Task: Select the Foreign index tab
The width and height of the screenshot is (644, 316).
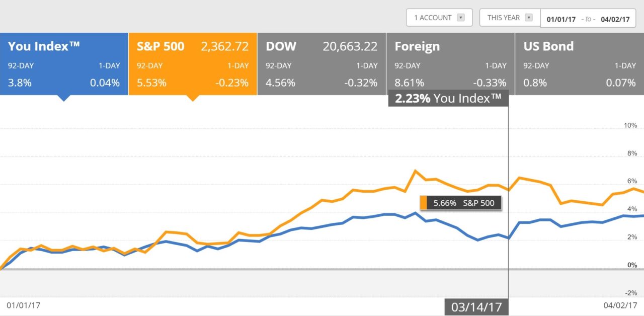Action: [x=450, y=64]
